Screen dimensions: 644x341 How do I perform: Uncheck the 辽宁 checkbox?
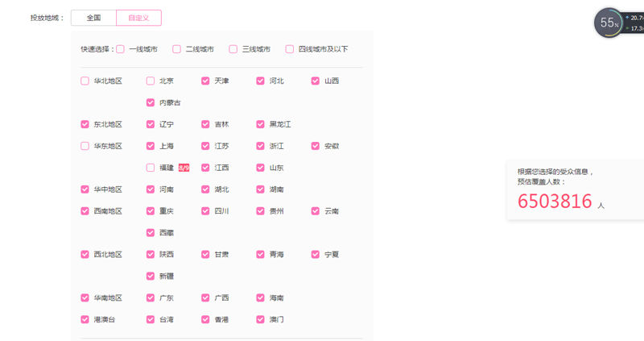pos(151,124)
